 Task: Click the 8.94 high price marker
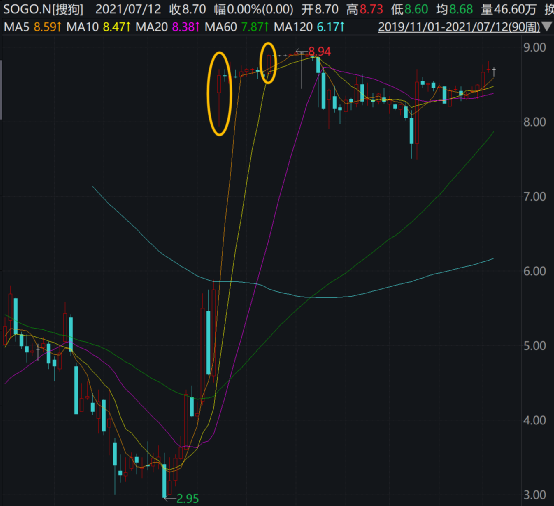coord(319,52)
